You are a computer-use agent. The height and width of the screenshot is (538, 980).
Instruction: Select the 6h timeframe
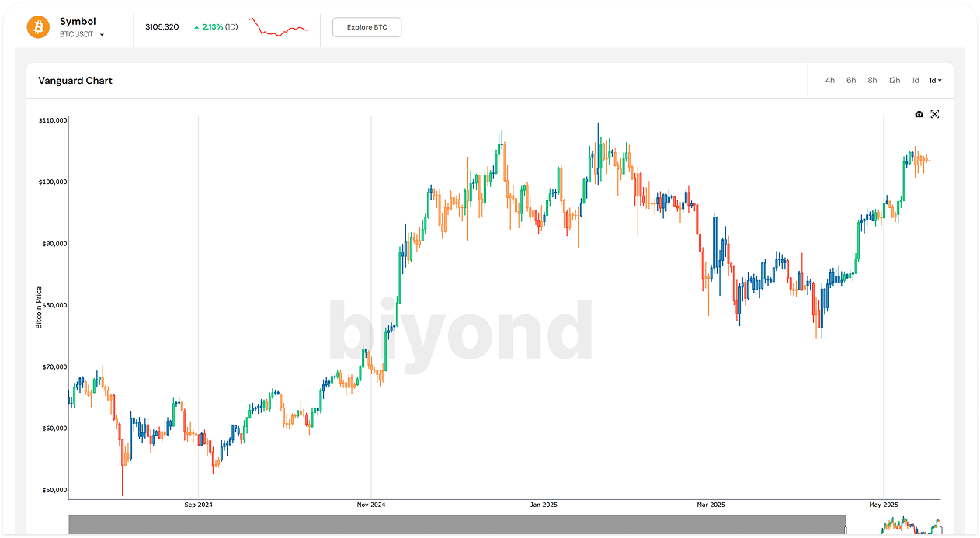click(x=851, y=81)
